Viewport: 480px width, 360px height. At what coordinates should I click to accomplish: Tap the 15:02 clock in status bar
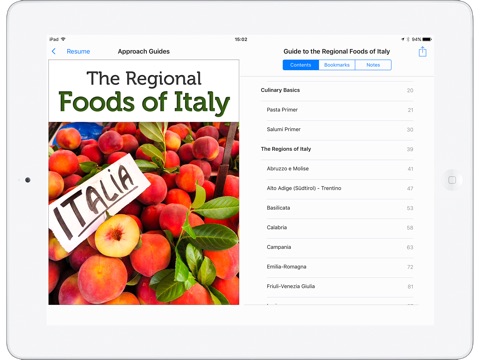point(241,39)
